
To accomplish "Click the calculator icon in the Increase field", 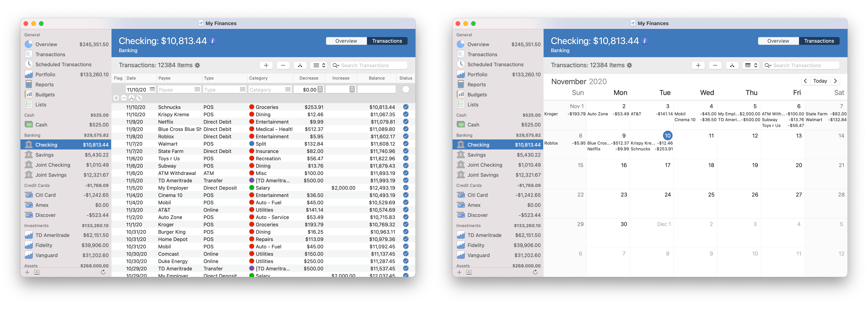I will point(352,89).
